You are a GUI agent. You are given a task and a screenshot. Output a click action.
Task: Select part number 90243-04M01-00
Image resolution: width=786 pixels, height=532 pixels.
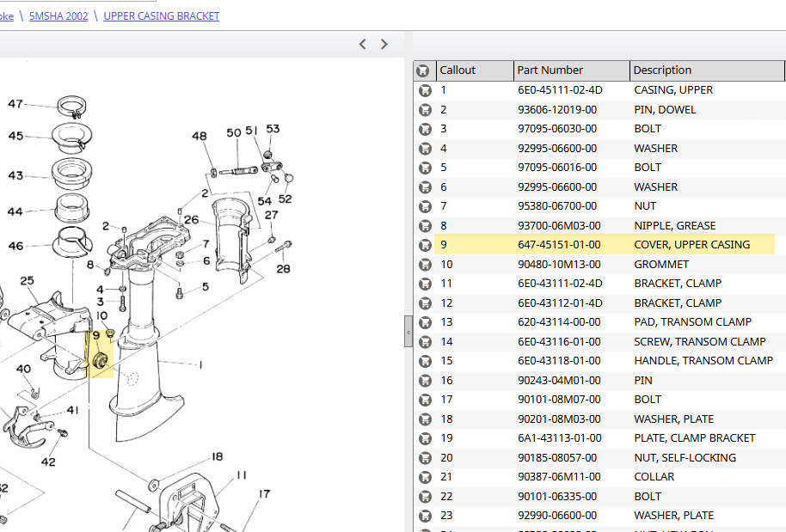tap(559, 381)
